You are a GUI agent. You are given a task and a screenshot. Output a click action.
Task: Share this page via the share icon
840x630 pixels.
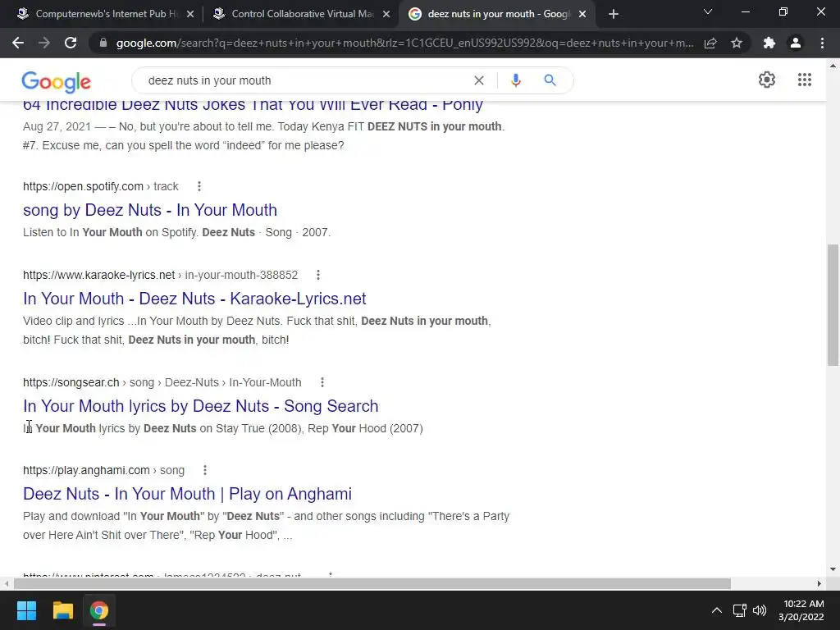(x=710, y=43)
